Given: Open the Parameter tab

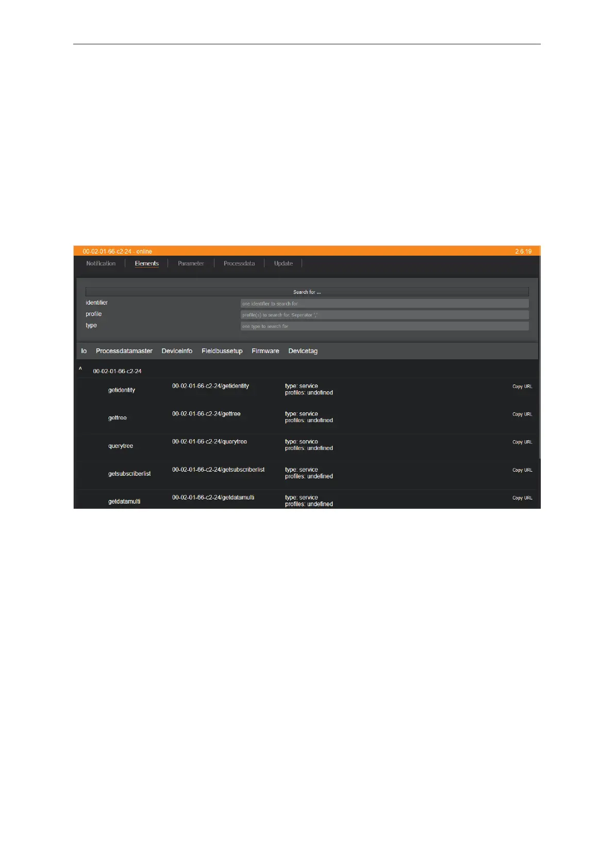Looking at the screenshot, I should [191, 263].
